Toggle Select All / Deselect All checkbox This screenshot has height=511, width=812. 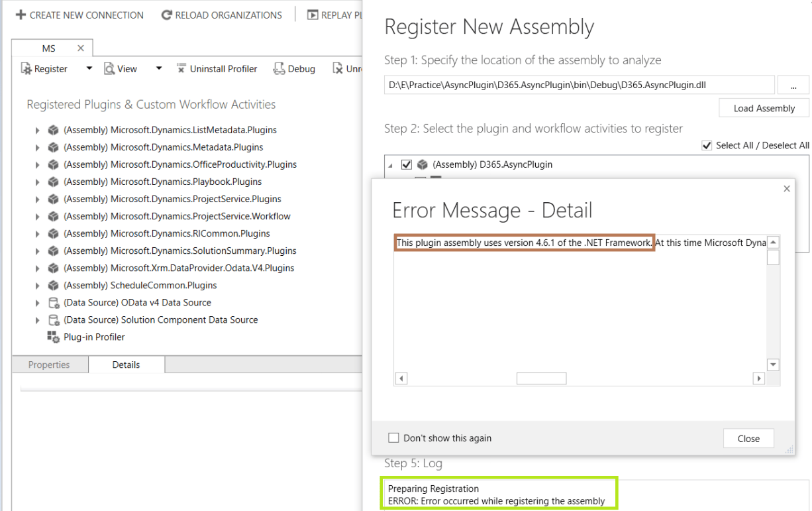coord(707,145)
